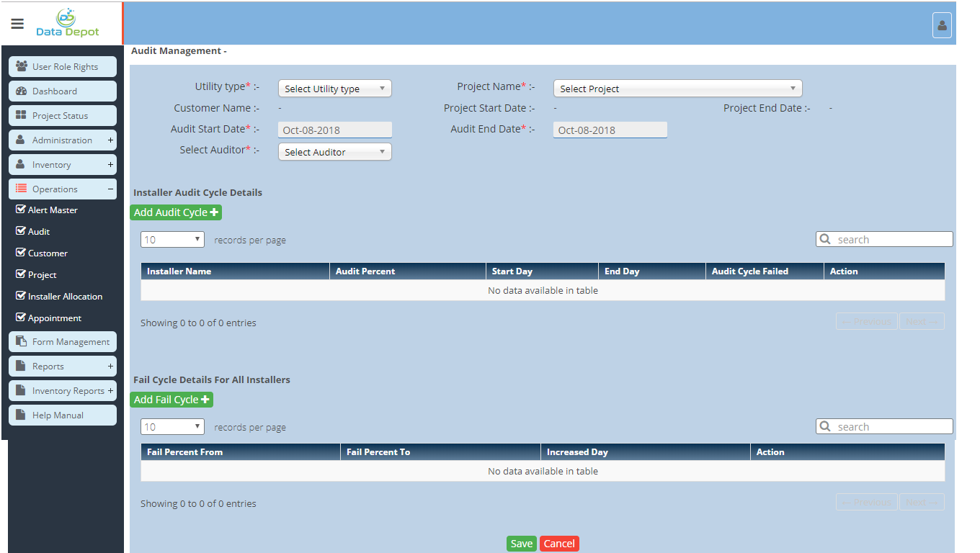
Task: Click the User Role Rights users icon
Action: pyautogui.click(x=22, y=66)
